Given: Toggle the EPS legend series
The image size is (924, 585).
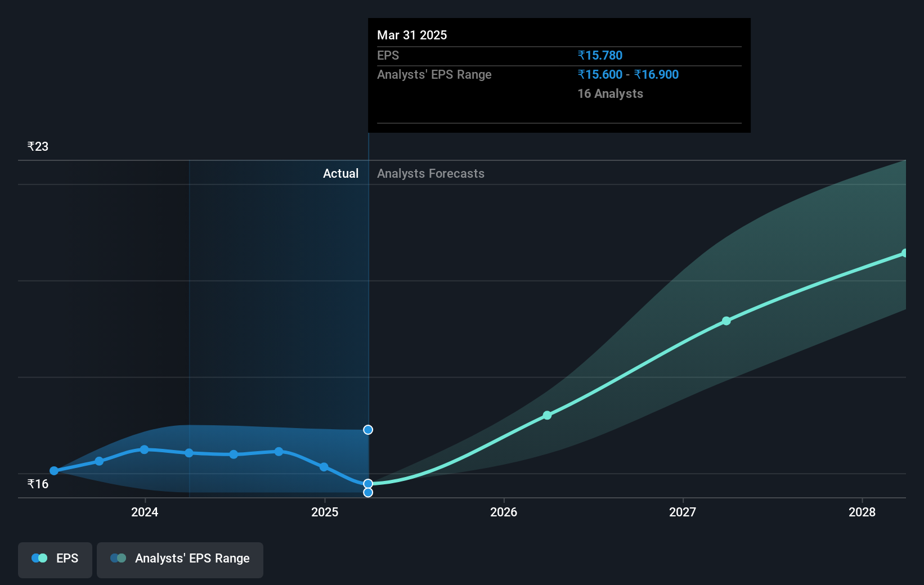Looking at the screenshot, I should [55, 560].
